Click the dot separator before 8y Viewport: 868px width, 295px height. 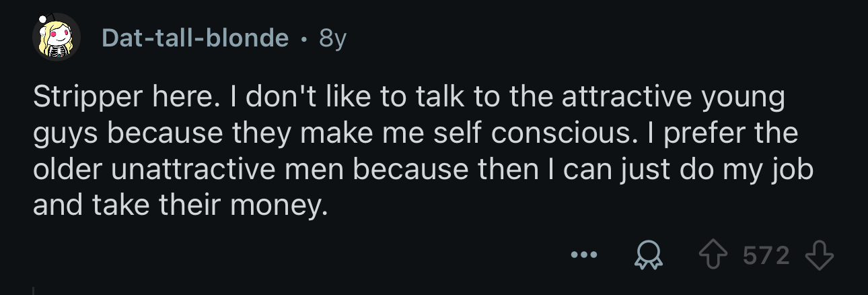coord(305,39)
